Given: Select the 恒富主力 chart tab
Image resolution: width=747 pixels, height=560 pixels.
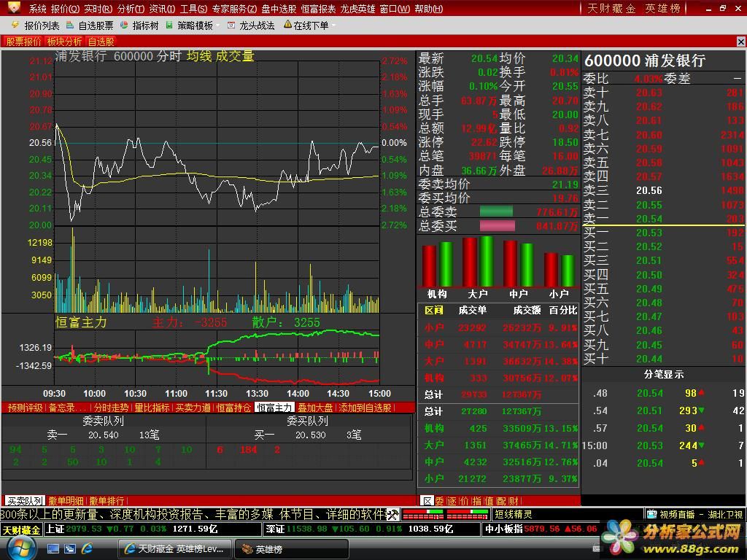Looking at the screenshot, I should pyautogui.click(x=274, y=408).
